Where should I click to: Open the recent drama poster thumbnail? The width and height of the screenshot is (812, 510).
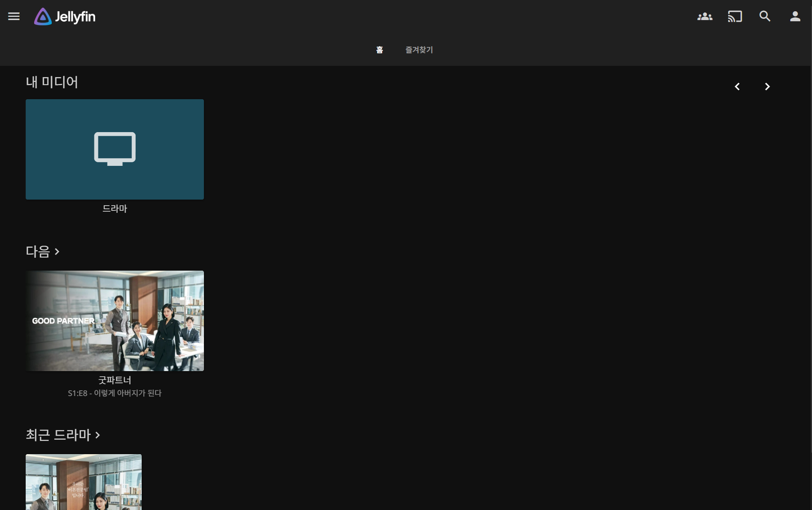[x=83, y=482]
